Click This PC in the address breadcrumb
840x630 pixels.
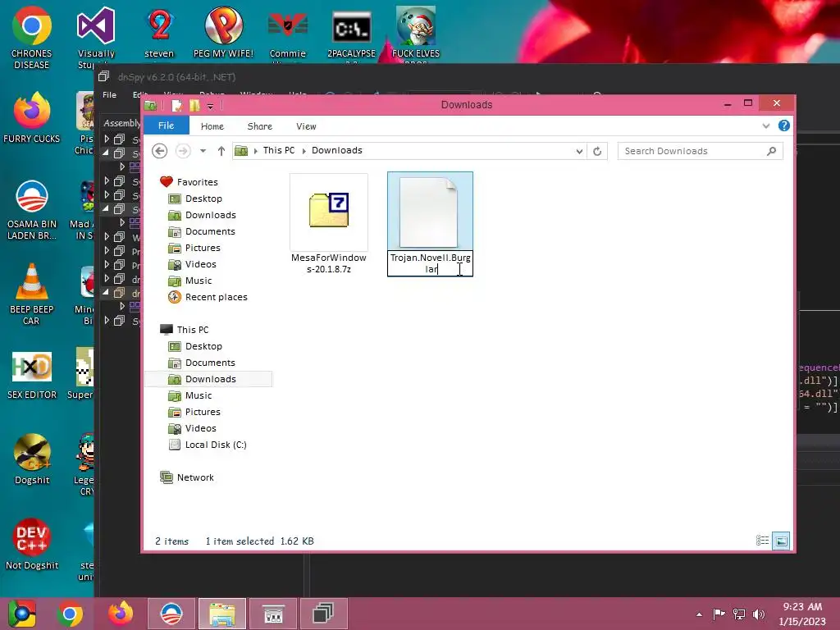point(279,151)
